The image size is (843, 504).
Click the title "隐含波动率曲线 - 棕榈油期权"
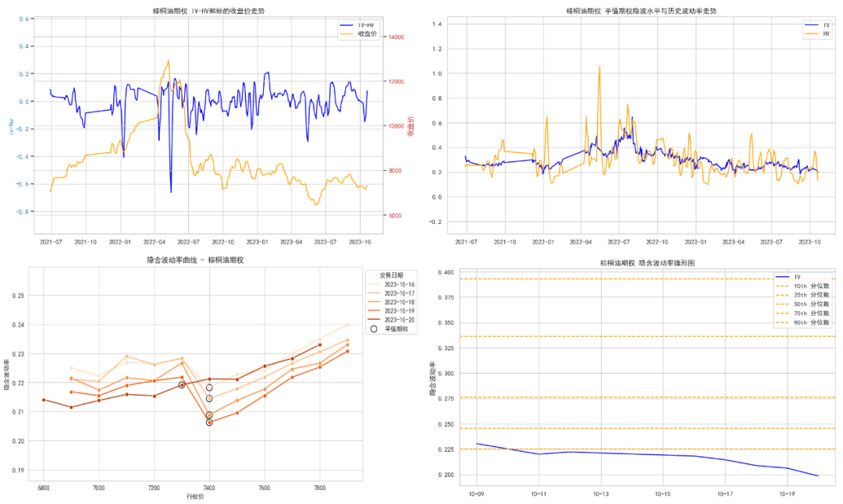tap(195, 260)
